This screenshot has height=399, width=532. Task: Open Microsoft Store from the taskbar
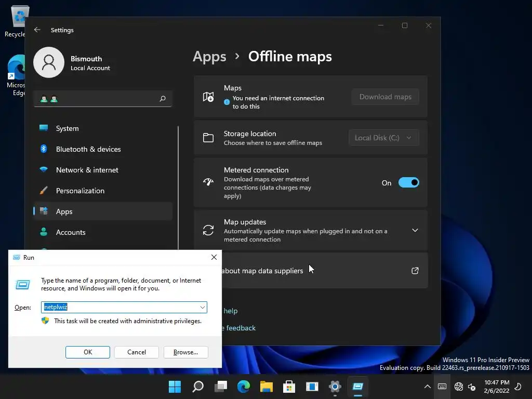click(x=289, y=387)
